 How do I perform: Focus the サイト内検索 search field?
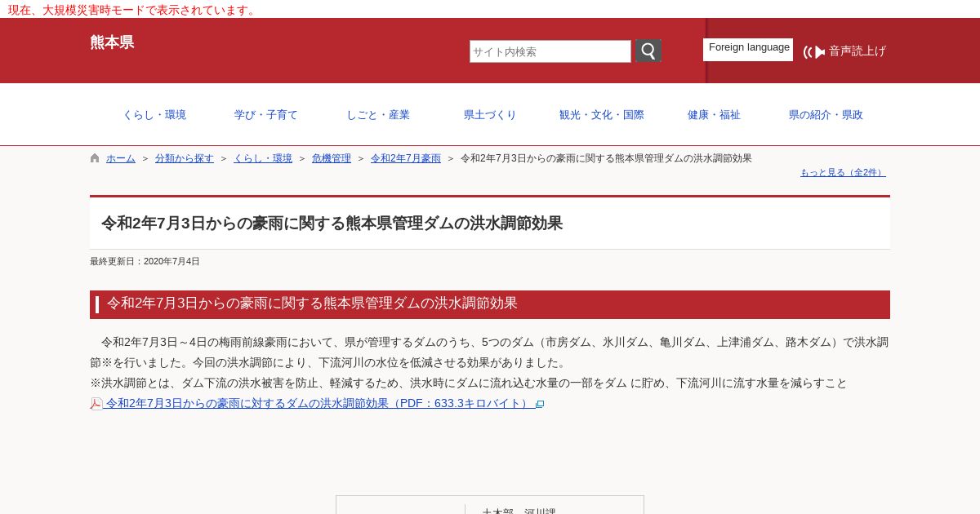[x=550, y=51]
